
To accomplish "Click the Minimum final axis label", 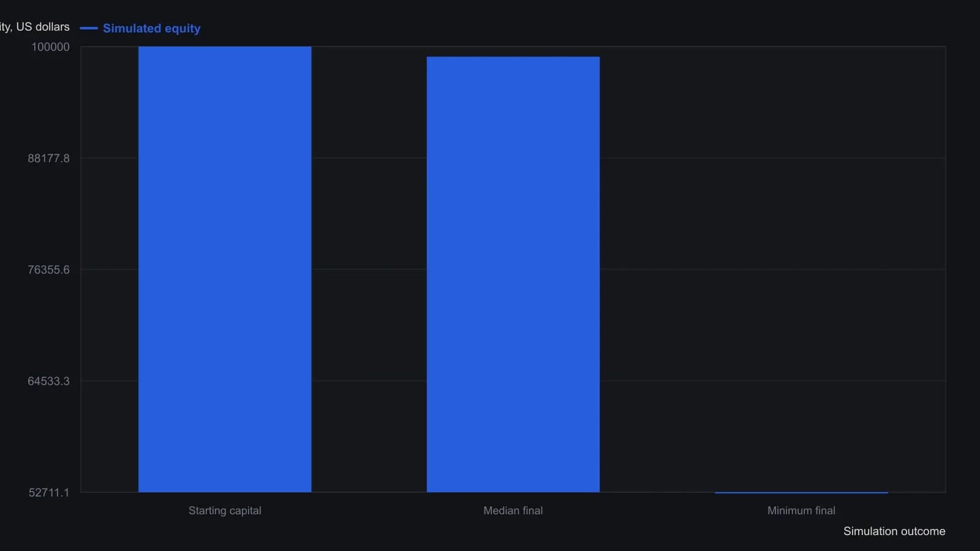I will click(x=801, y=511).
